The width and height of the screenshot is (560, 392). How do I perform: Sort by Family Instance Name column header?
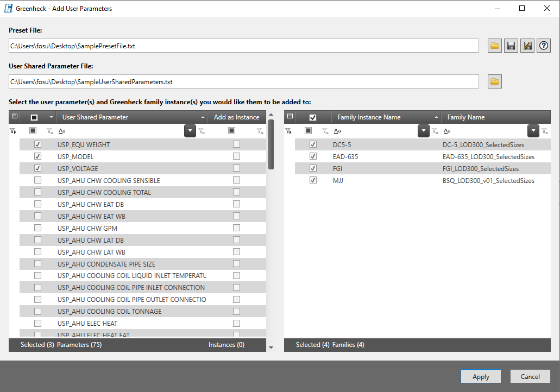tap(386, 117)
